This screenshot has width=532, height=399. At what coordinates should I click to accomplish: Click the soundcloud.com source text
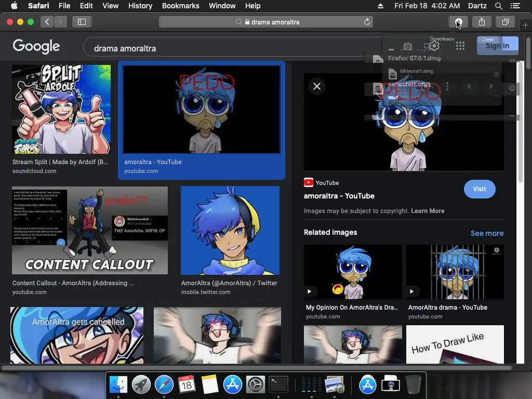(34, 171)
